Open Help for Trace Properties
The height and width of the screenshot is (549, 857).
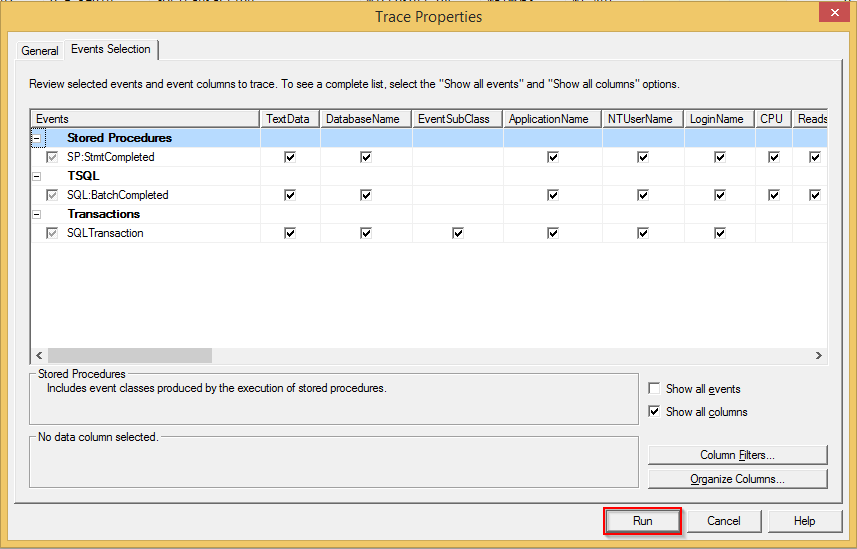(805, 521)
